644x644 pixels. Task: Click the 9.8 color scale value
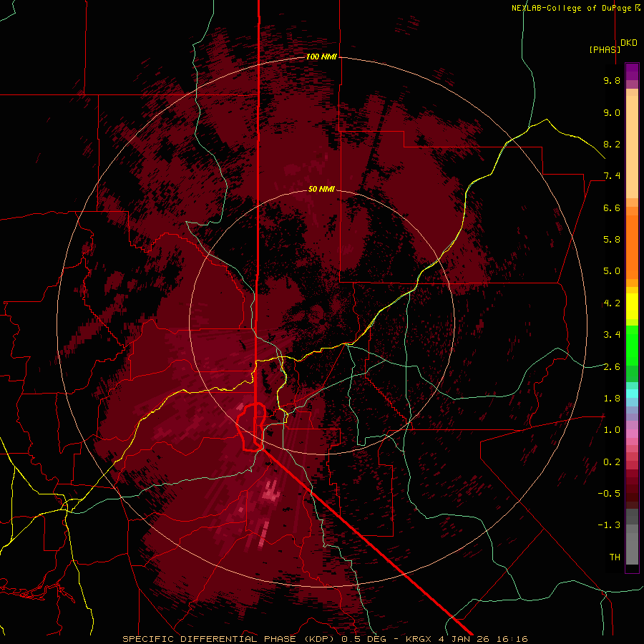point(612,80)
